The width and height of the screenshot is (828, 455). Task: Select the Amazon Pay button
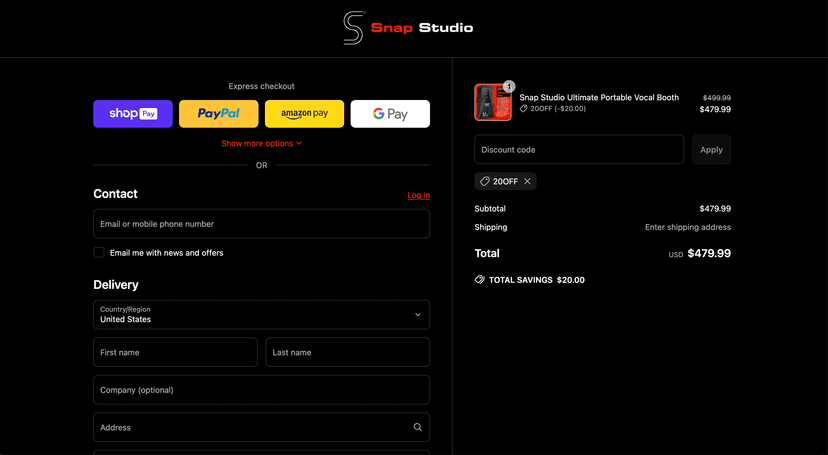click(x=304, y=114)
